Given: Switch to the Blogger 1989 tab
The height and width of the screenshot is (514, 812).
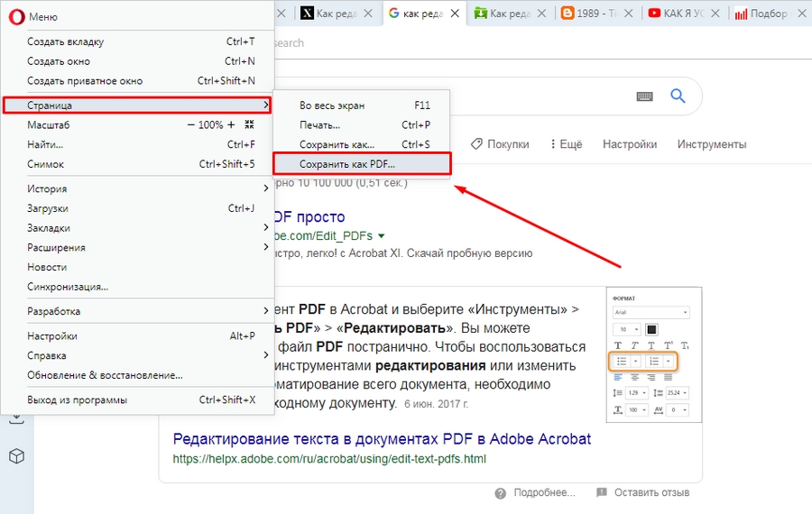Looking at the screenshot, I should (595, 14).
